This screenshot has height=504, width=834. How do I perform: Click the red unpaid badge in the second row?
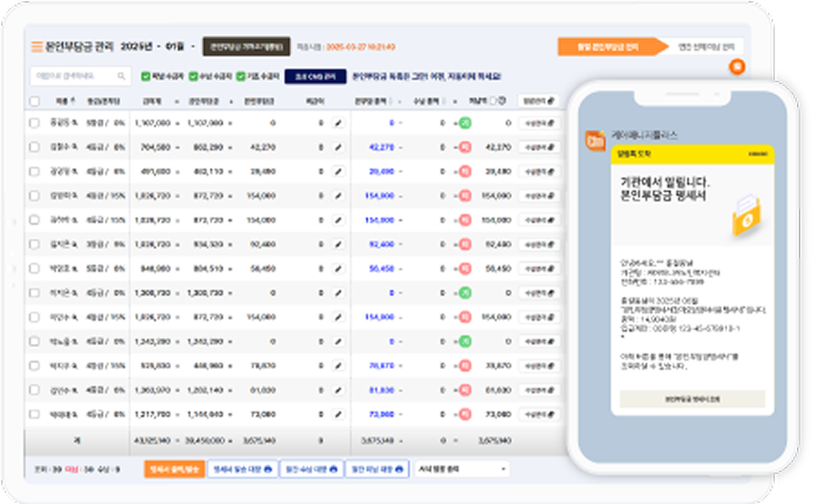[x=463, y=147]
